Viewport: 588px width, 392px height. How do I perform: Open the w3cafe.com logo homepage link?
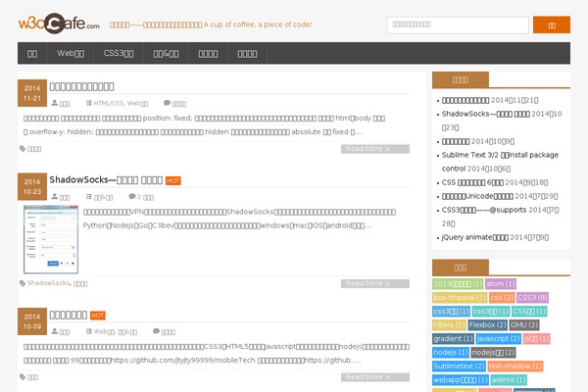[59, 24]
